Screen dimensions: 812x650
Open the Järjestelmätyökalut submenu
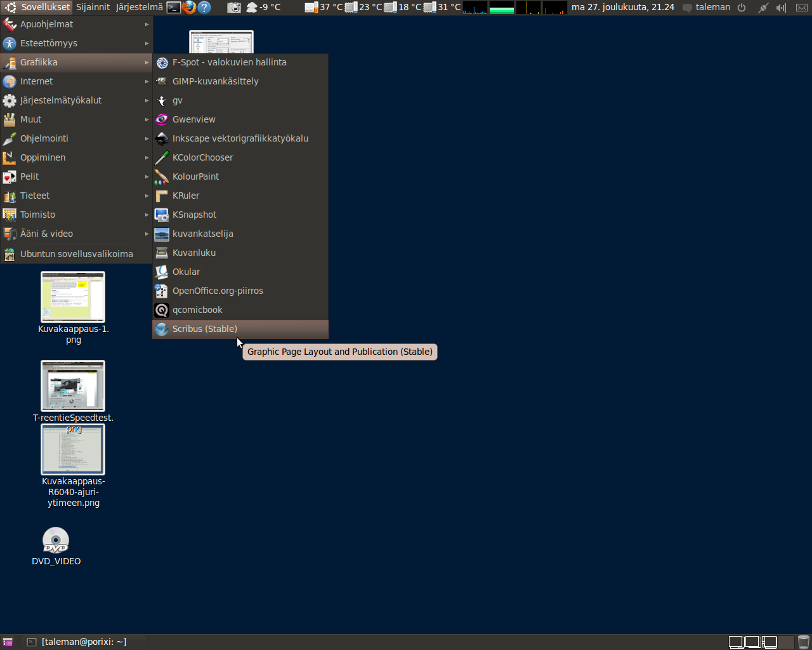(76, 100)
